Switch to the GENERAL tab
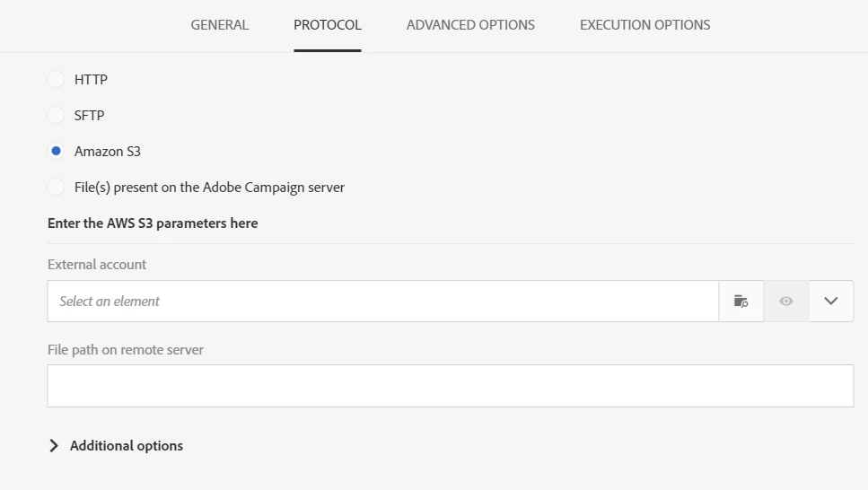Screen dimensions: 868x490 pyautogui.click(x=220, y=25)
